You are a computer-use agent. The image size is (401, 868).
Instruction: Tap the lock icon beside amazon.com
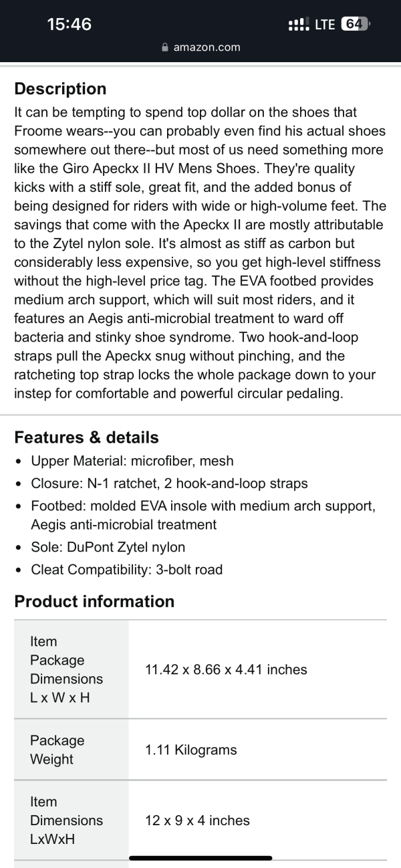[165, 47]
